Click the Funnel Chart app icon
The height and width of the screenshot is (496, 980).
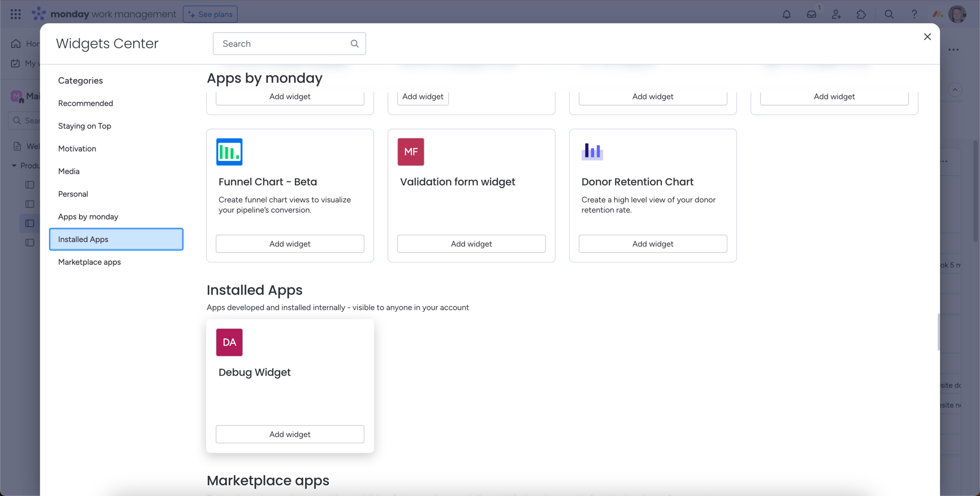[x=229, y=152]
